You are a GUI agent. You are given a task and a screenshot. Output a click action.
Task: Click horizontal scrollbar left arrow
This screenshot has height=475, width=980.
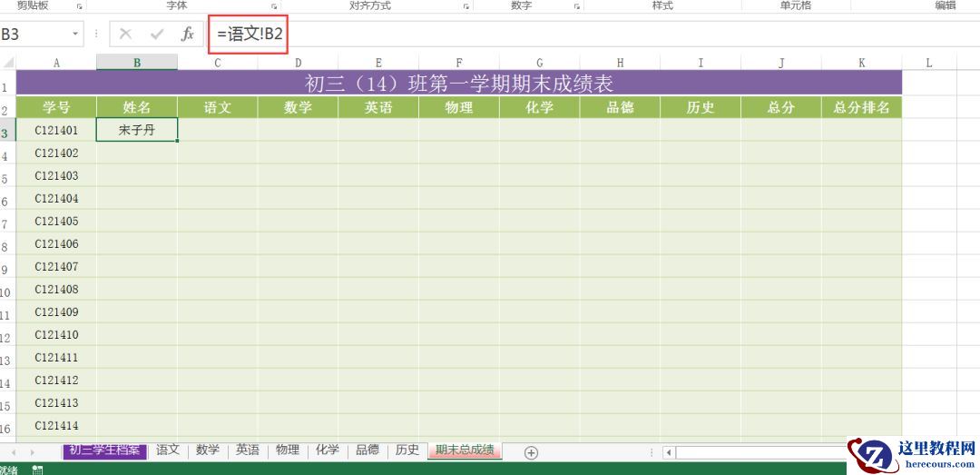click(669, 452)
